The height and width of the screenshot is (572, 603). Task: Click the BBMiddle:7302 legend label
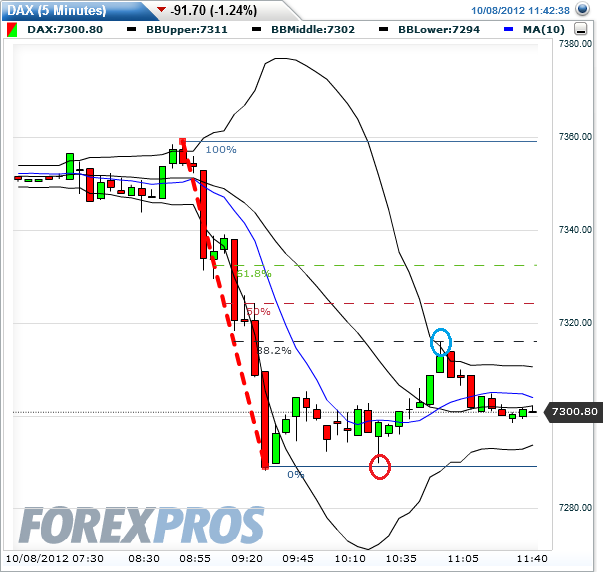coord(313,30)
